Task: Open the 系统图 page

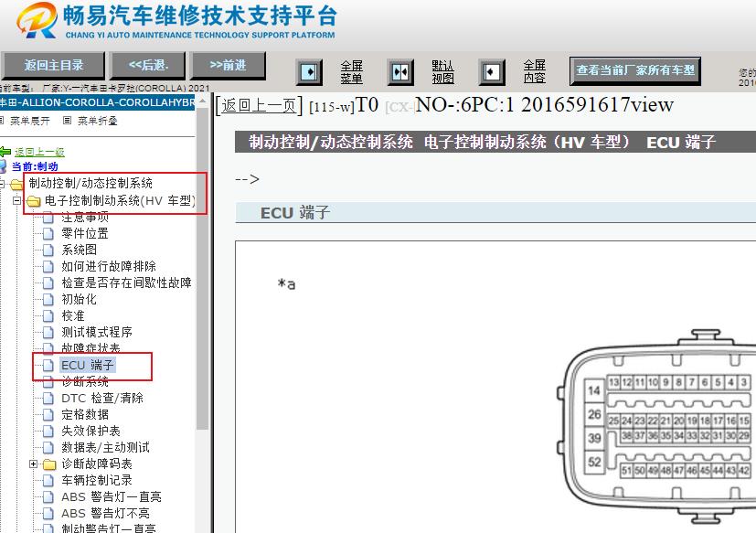Action: click(79, 250)
